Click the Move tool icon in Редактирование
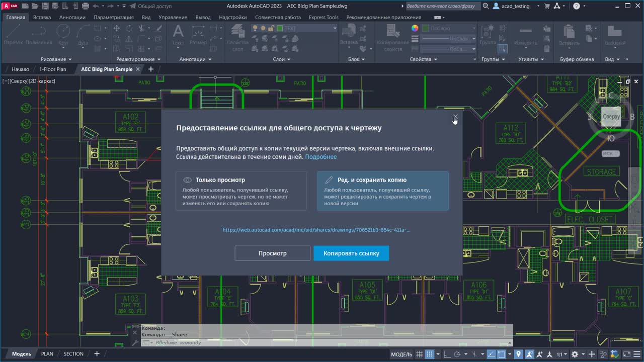 (116, 29)
